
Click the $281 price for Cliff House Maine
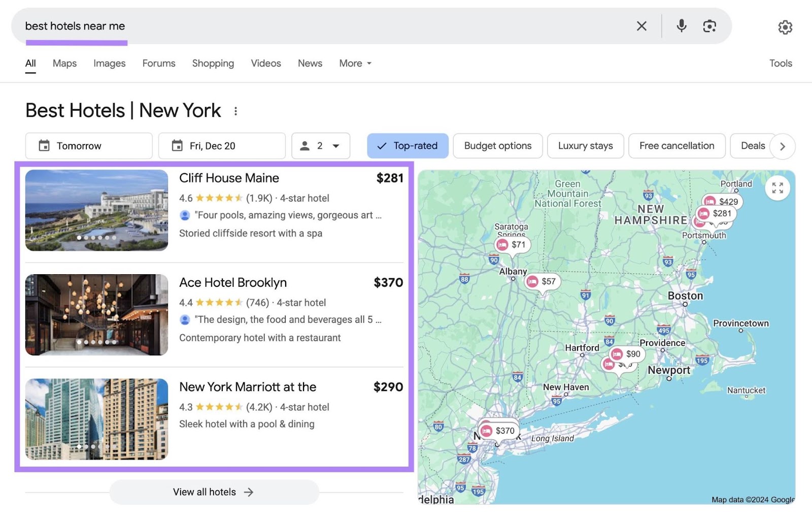pos(390,178)
